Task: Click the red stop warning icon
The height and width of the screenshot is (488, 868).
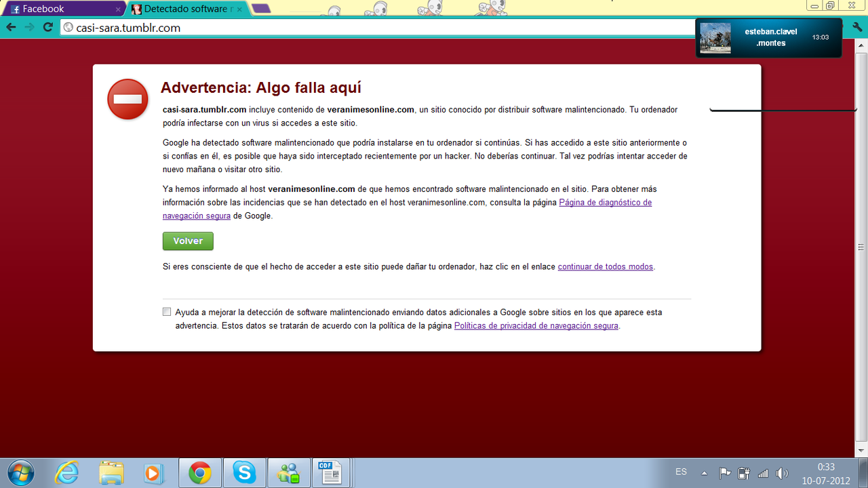Action: pos(127,99)
